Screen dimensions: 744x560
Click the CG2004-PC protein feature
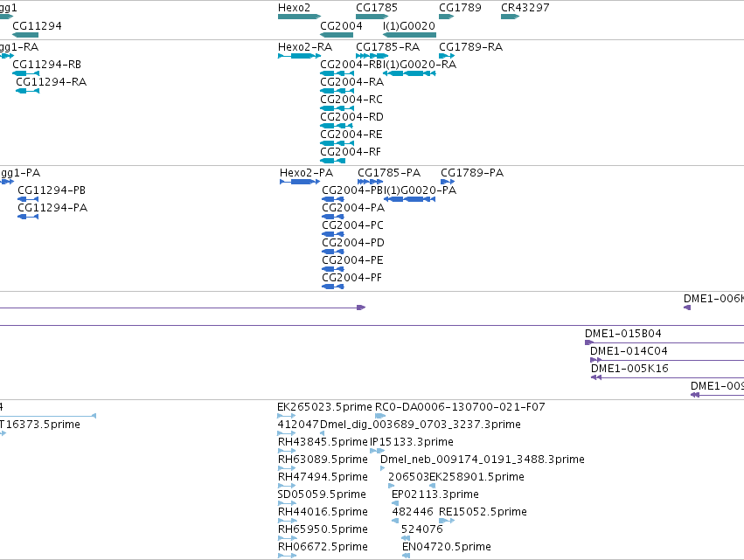pyautogui.click(x=332, y=235)
